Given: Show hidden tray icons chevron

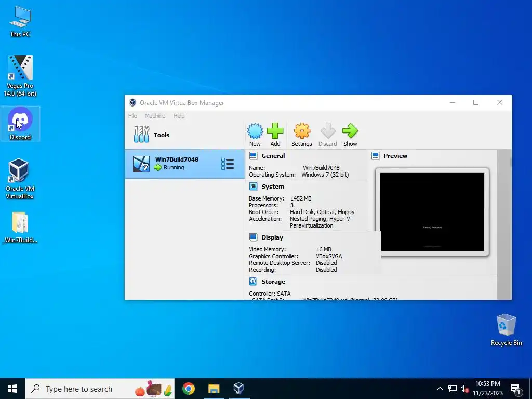Looking at the screenshot, I should pos(440,389).
